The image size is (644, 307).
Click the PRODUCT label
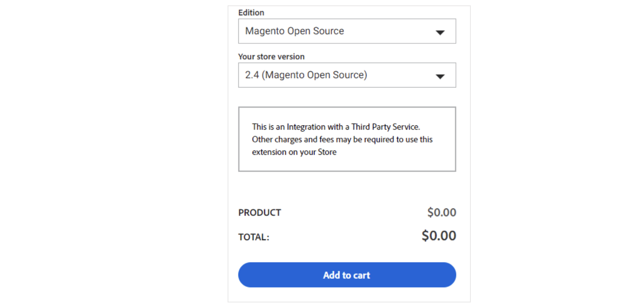(x=260, y=213)
